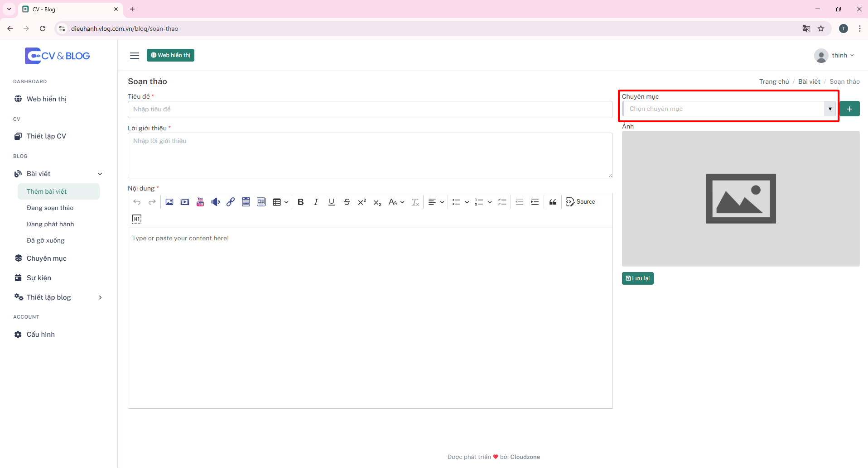Collapse the Bài viết sidebar section
The width and height of the screenshot is (868, 468).
pyautogui.click(x=58, y=174)
